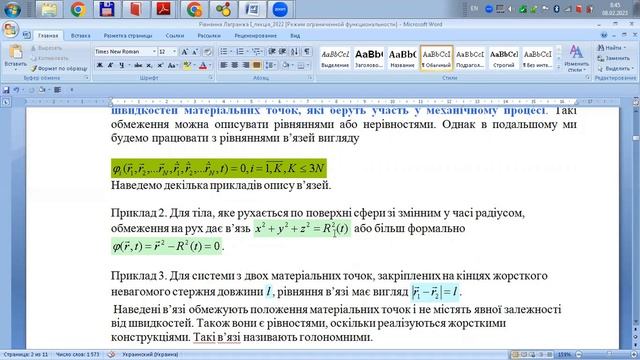Screen dimensions: 640x360
Task: Open Изменить стили change styles button
Action: [x=576, y=58]
